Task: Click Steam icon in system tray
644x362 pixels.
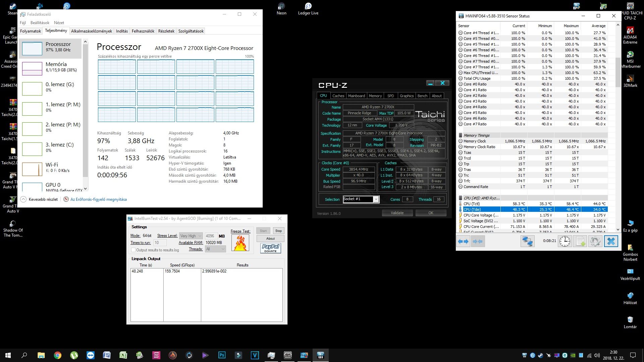Action: point(540,355)
